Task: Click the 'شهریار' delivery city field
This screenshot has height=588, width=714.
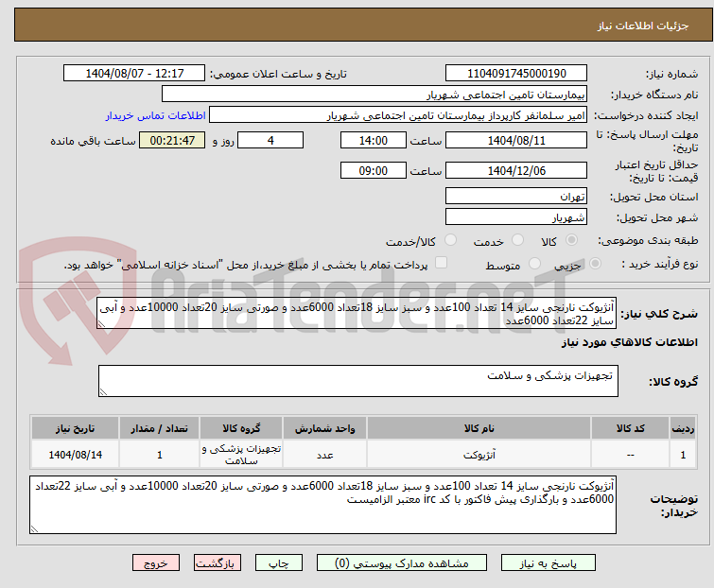Action: pyautogui.click(x=516, y=216)
